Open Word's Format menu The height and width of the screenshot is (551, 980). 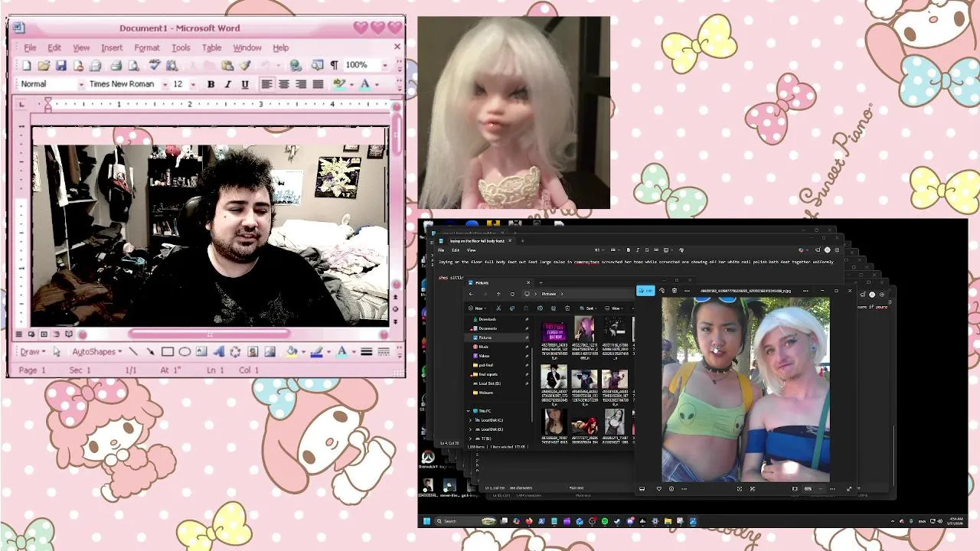point(147,47)
